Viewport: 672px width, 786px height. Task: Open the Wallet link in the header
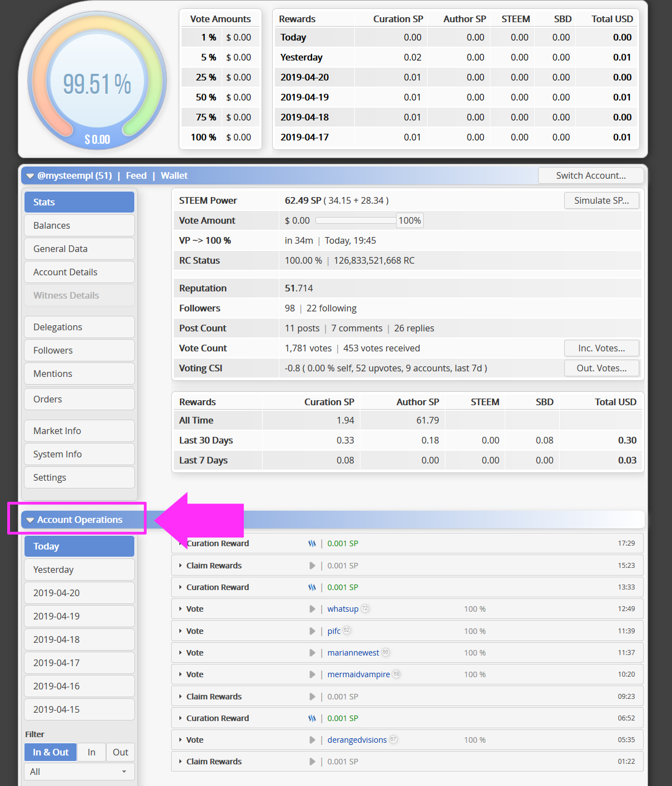174,175
